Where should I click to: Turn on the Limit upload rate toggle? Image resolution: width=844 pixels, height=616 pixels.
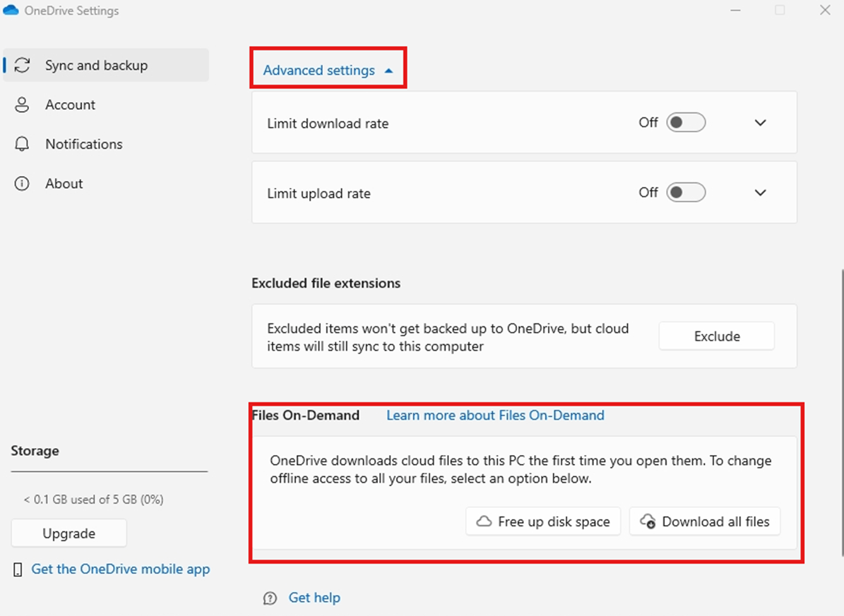point(686,192)
